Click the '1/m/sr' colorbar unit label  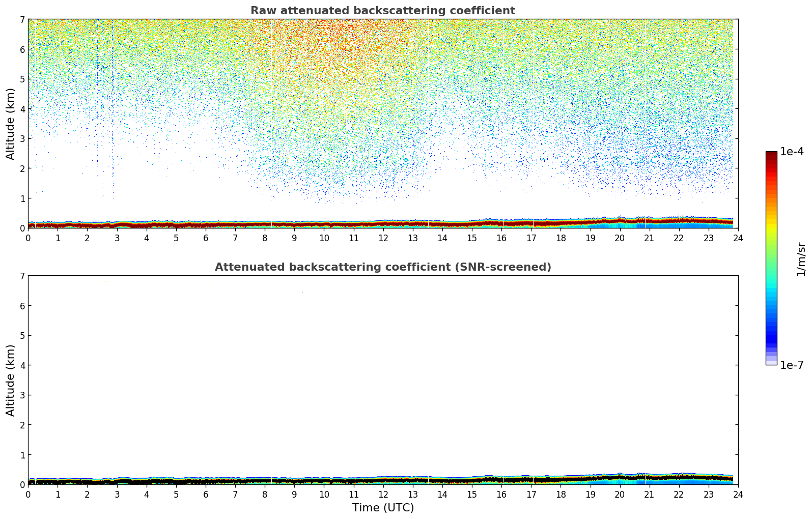point(801,259)
